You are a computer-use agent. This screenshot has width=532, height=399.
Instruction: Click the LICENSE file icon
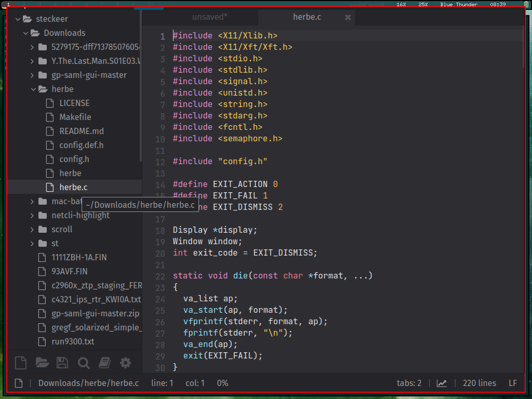(x=50, y=103)
